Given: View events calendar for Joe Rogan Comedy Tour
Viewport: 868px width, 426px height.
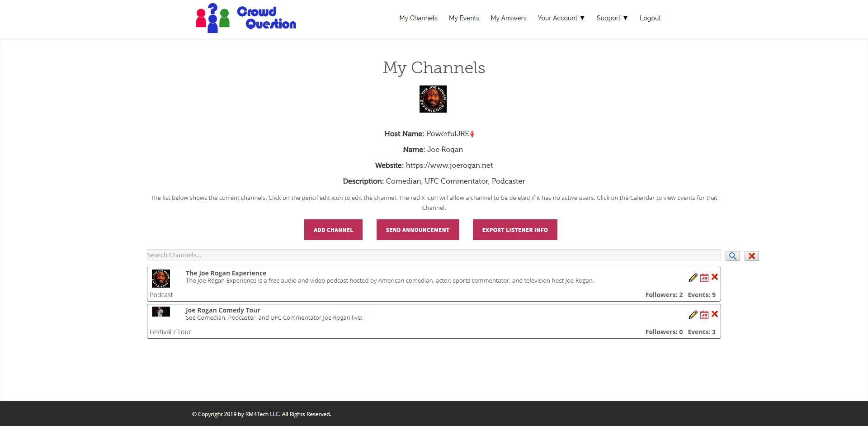Looking at the screenshot, I should click(x=704, y=315).
